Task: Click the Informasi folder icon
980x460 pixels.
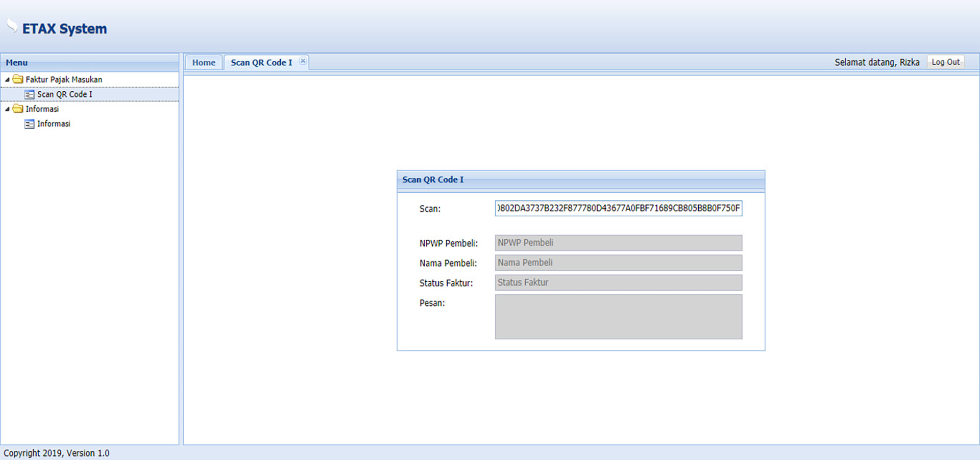Action: tap(18, 109)
